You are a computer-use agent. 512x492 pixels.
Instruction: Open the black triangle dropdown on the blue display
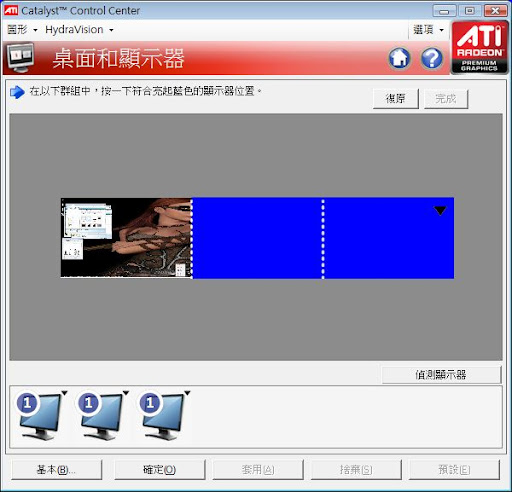[440, 210]
